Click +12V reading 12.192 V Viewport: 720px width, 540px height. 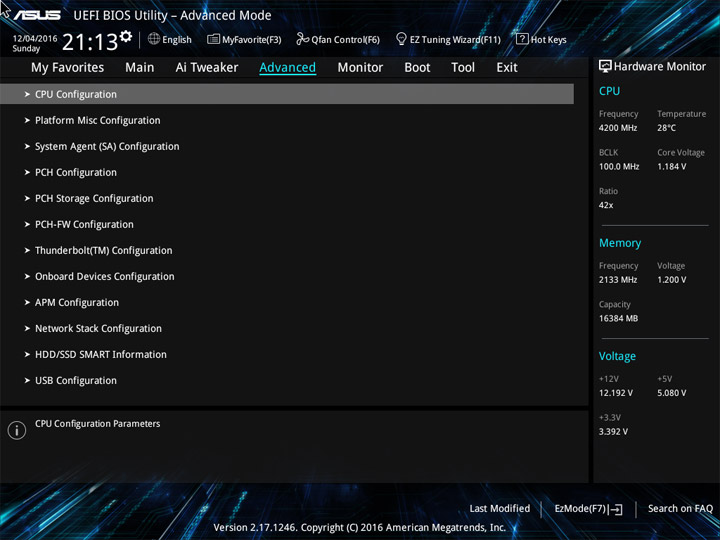tap(615, 393)
